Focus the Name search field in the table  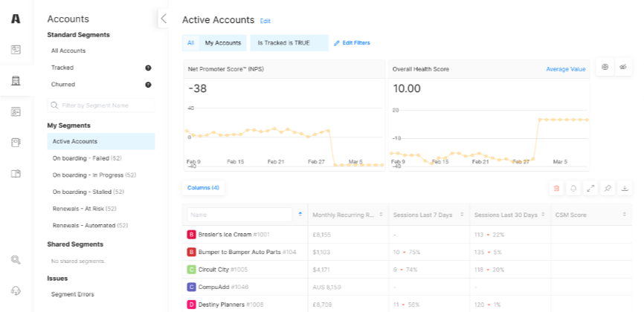[239, 215]
